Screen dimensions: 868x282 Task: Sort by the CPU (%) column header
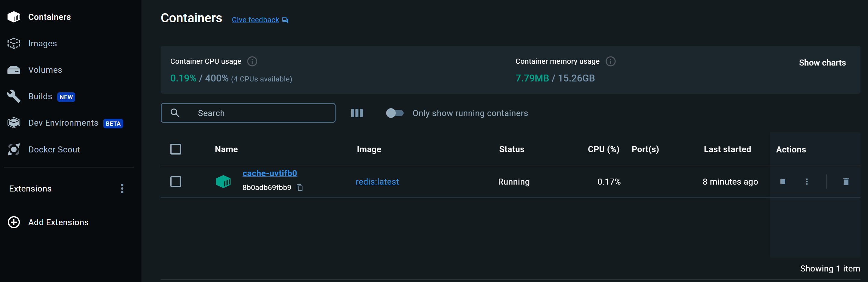[603, 149]
